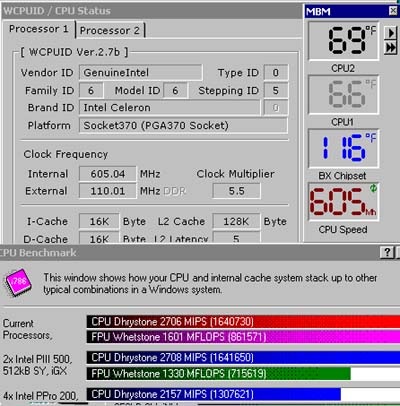Select the Vendor ID GenuineIntel field
The image size is (400, 406).
pyautogui.click(x=140, y=72)
